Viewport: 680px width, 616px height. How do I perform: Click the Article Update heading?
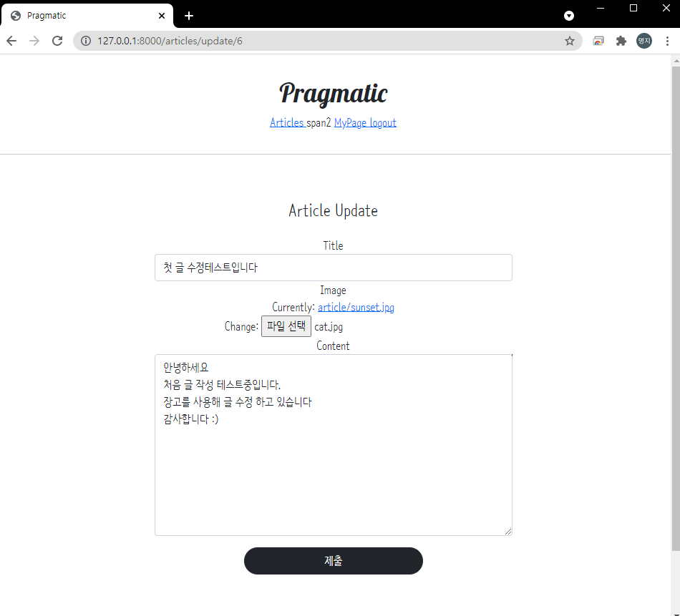tap(333, 210)
